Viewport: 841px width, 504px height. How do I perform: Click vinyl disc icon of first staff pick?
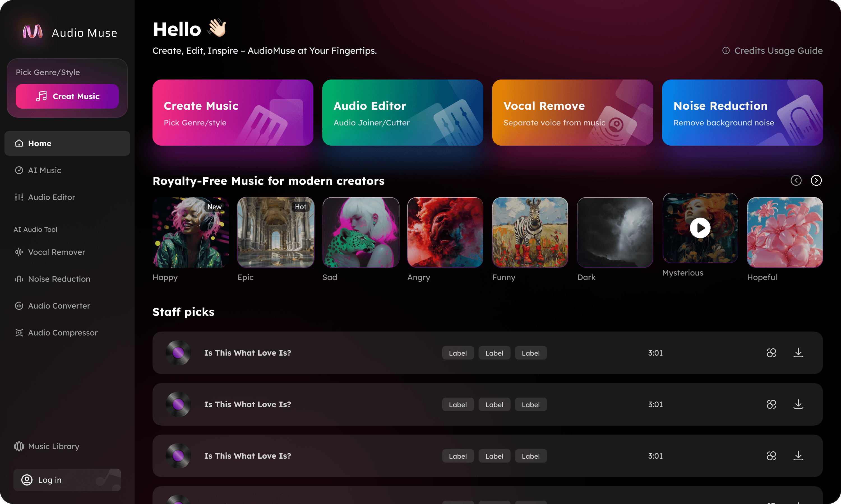pyautogui.click(x=178, y=353)
